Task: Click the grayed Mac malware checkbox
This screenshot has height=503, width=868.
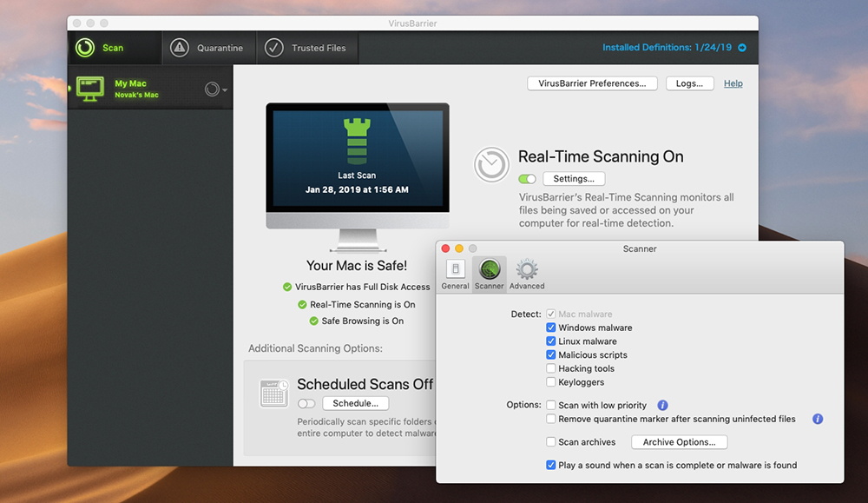Action: 551,314
